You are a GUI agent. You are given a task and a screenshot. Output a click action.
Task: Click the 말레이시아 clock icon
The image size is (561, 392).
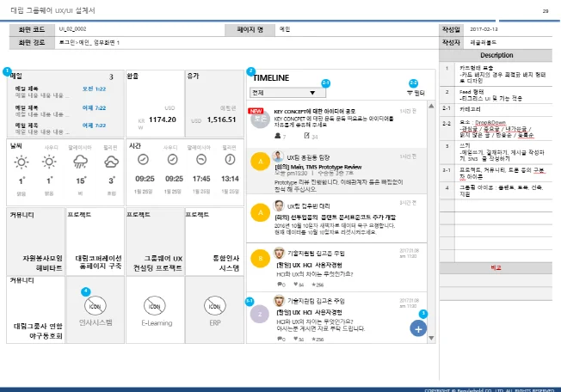pos(201,159)
